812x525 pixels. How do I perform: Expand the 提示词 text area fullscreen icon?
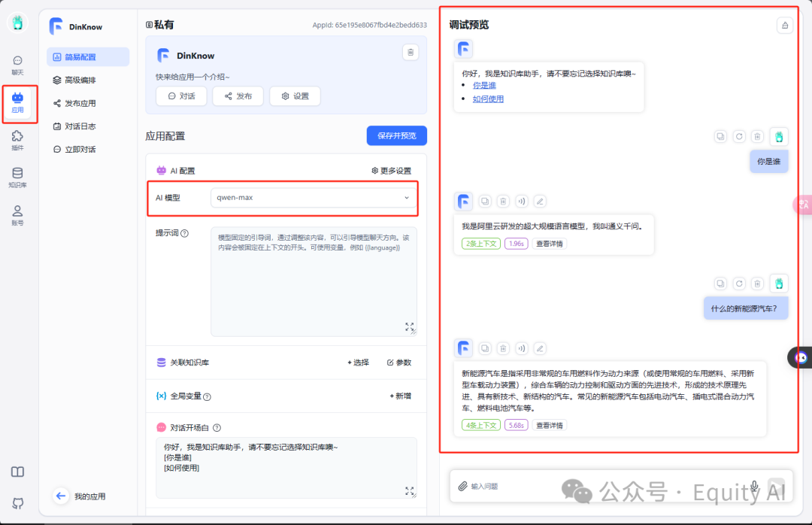(410, 327)
